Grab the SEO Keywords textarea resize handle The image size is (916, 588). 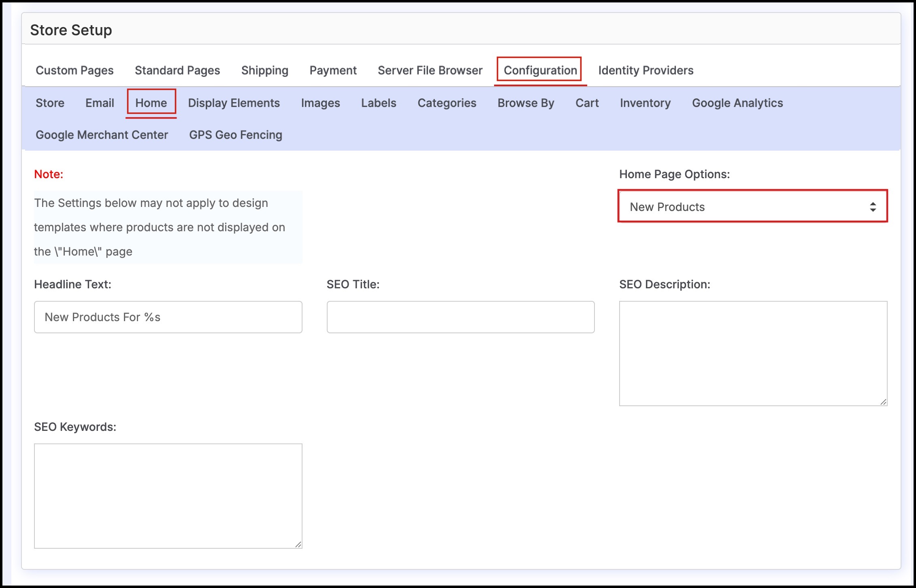[298, 545]
